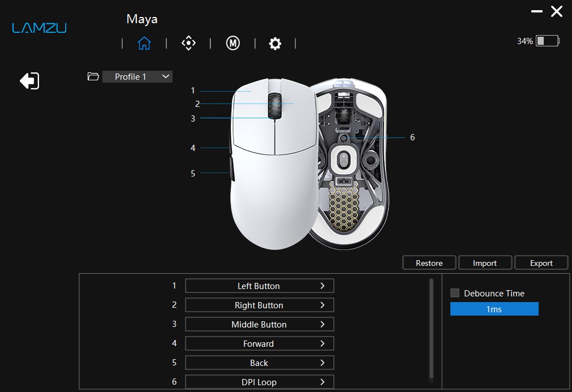Click the button list scrollbar
The width and height of the screenshot is (572, 392).
click(431, 329)
